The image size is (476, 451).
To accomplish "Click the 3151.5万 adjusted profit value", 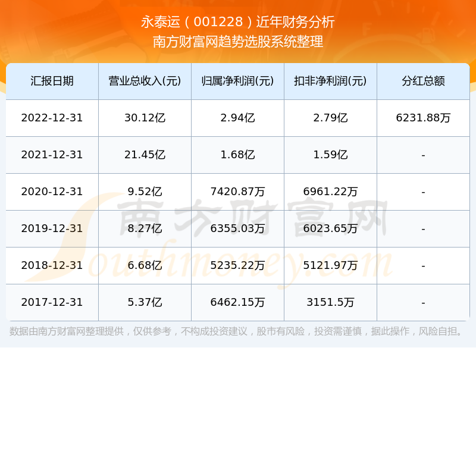I will (x=330, y=302).
